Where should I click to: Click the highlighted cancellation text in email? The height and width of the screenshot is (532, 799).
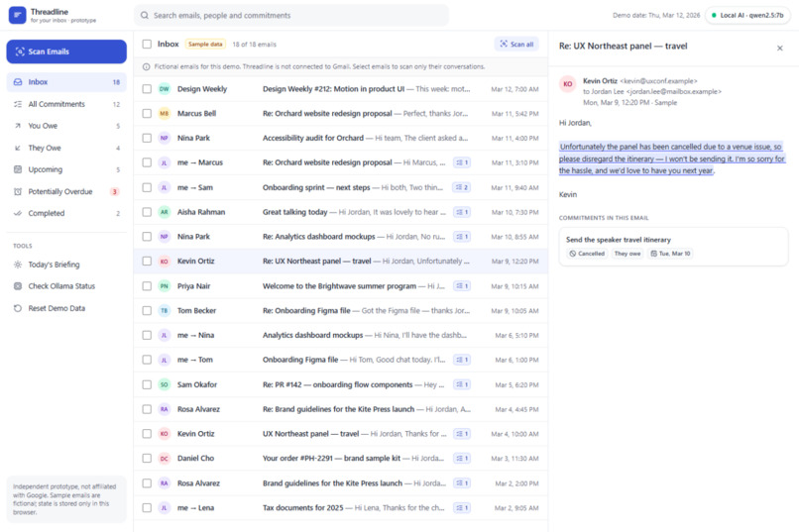click(671, 159)
